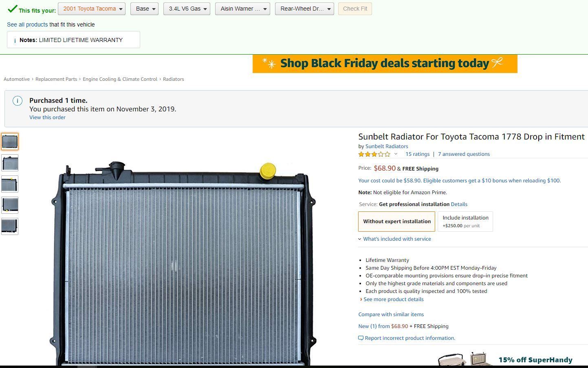Select second radiator thumbnail image
Image resolution: width=588 pixels, height=368 pixels.
[10, 163]
